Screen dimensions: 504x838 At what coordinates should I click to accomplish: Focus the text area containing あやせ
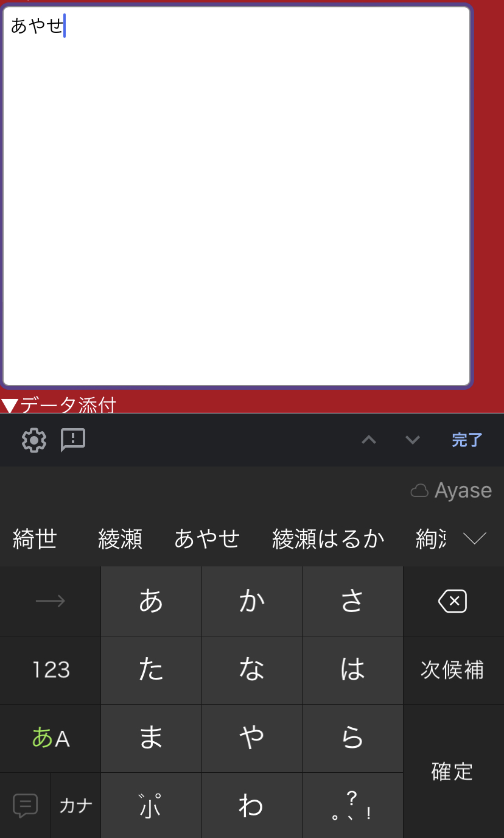point(236,196)
